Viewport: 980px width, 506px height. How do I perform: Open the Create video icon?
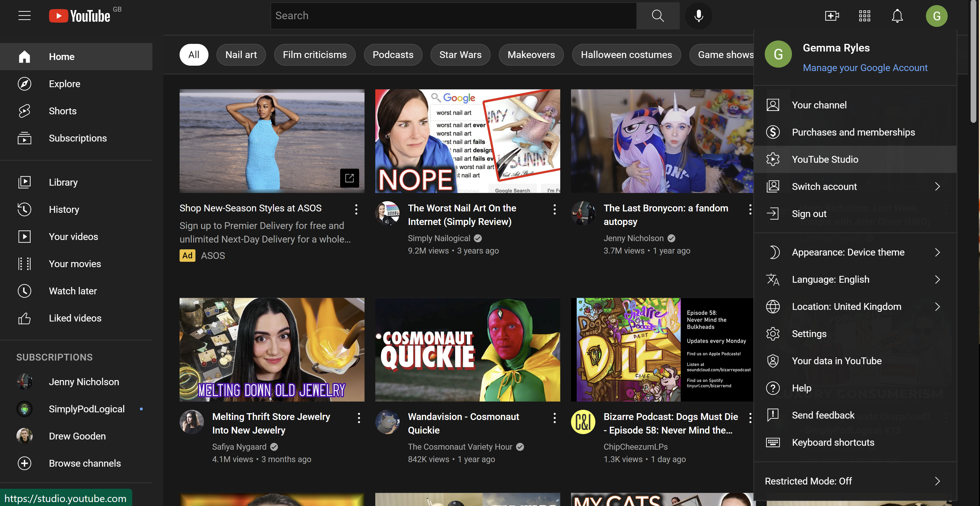pyautogui.click(x=832, y=16)
